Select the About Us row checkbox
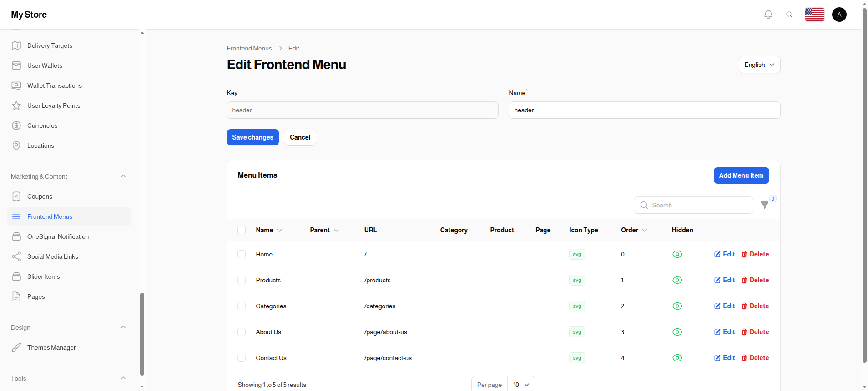 (x=242, y=332)
